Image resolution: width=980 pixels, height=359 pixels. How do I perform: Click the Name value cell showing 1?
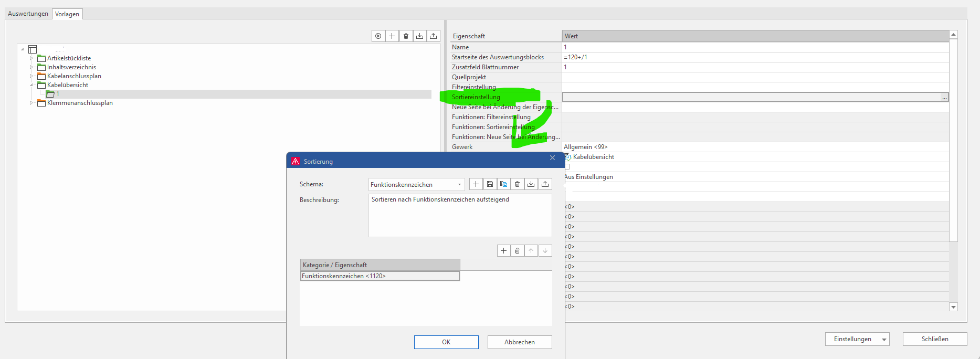[x=755, y=47]
